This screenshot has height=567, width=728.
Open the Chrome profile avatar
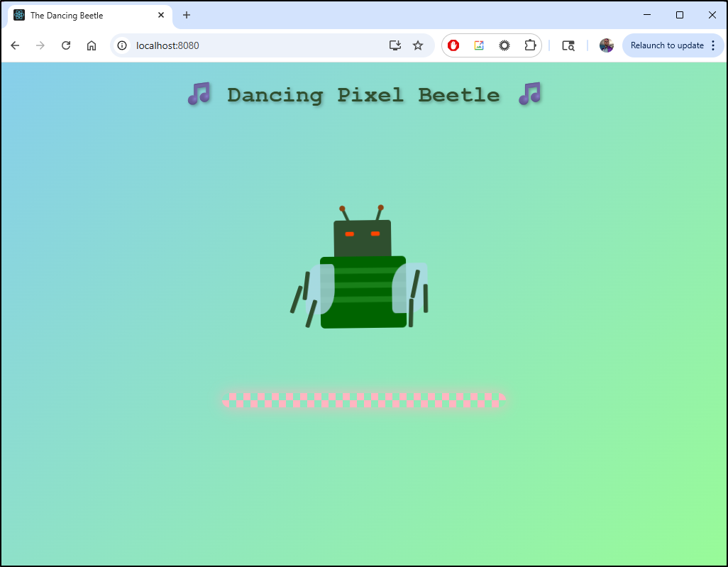[x=606, y=45]
